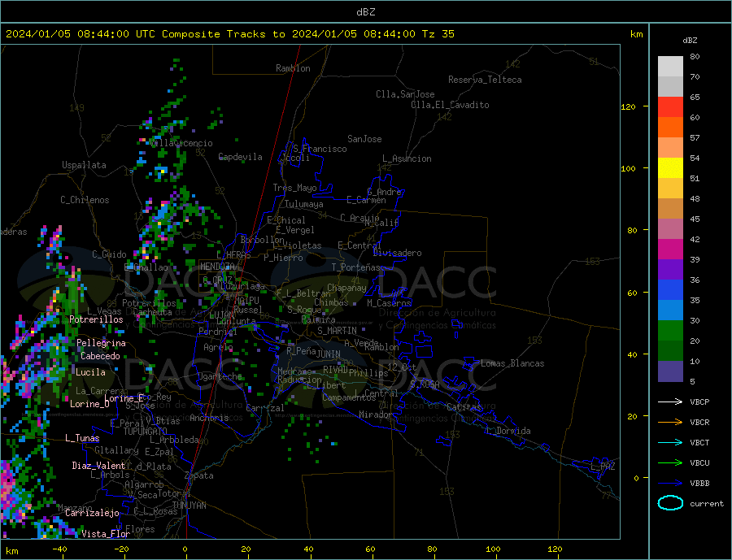The width and height of the screenshot is (732, 560).
Task: Pick the purple 36–39 dBZ swatch
Action: pos(670,270)
